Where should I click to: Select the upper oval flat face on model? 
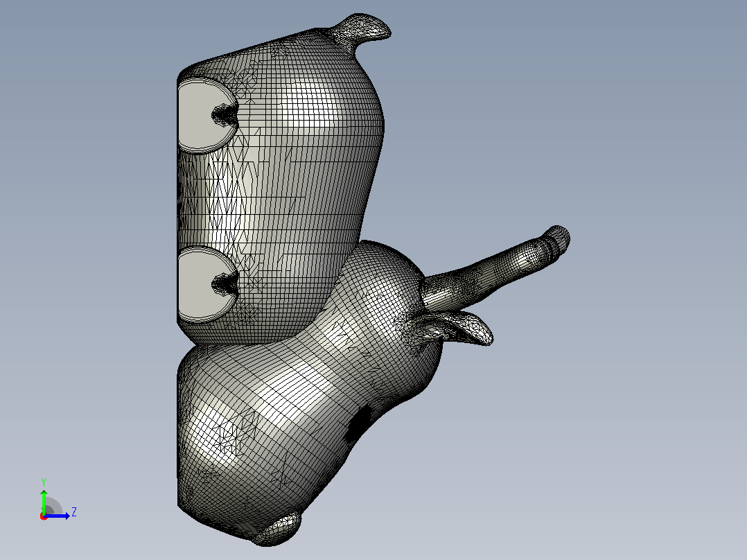(x=197, y=116)
